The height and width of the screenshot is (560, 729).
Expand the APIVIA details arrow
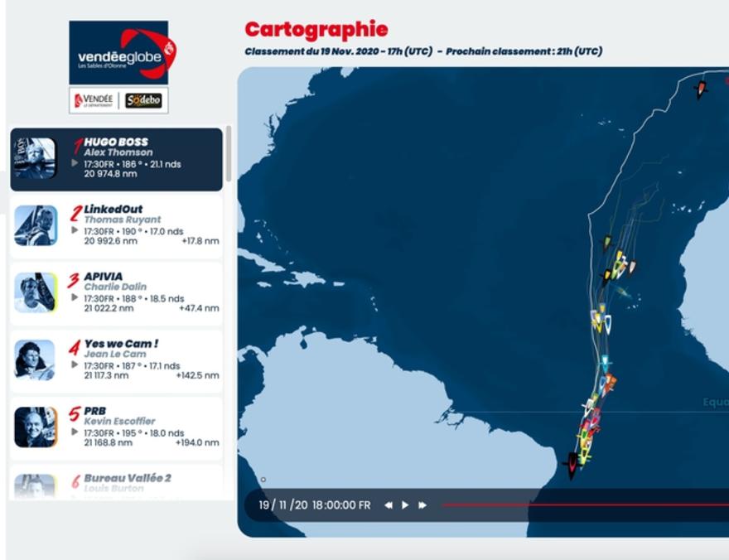point(75,297)
